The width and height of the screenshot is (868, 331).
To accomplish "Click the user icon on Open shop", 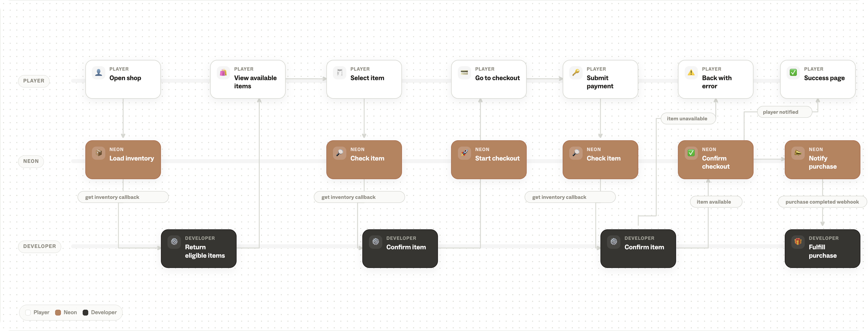I will pos(98,73).
